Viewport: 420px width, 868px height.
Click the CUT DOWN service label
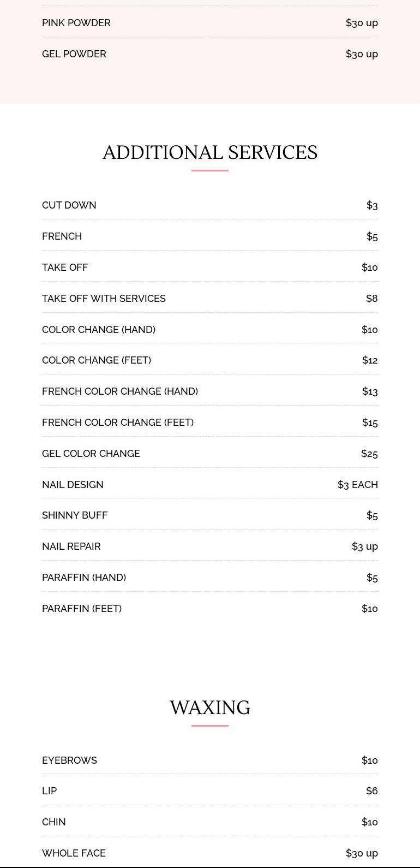pyautogui.click(x=69, y=205)
